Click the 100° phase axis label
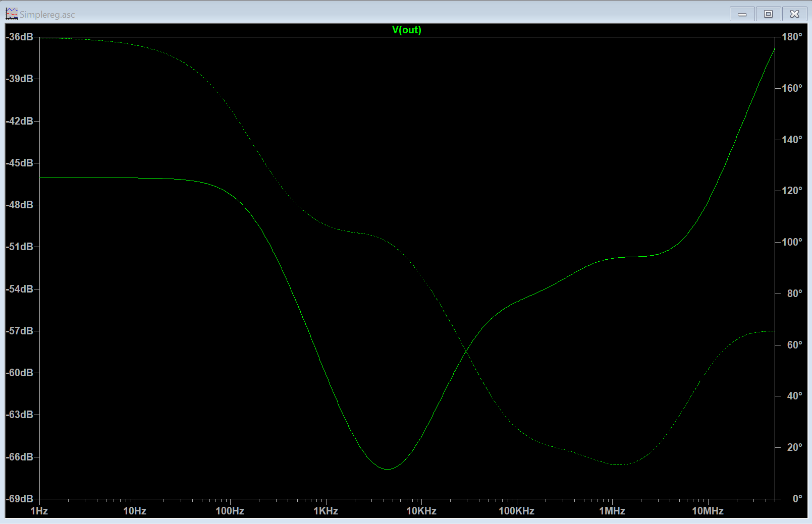This screenshot has width=812, height=524. [x=792, y=242]
